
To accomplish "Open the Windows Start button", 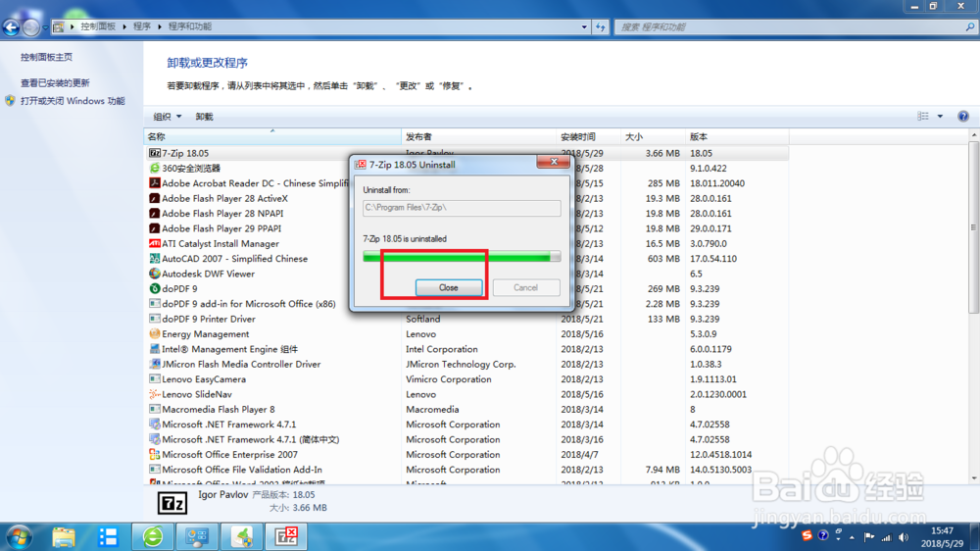I will coord(19,536).
